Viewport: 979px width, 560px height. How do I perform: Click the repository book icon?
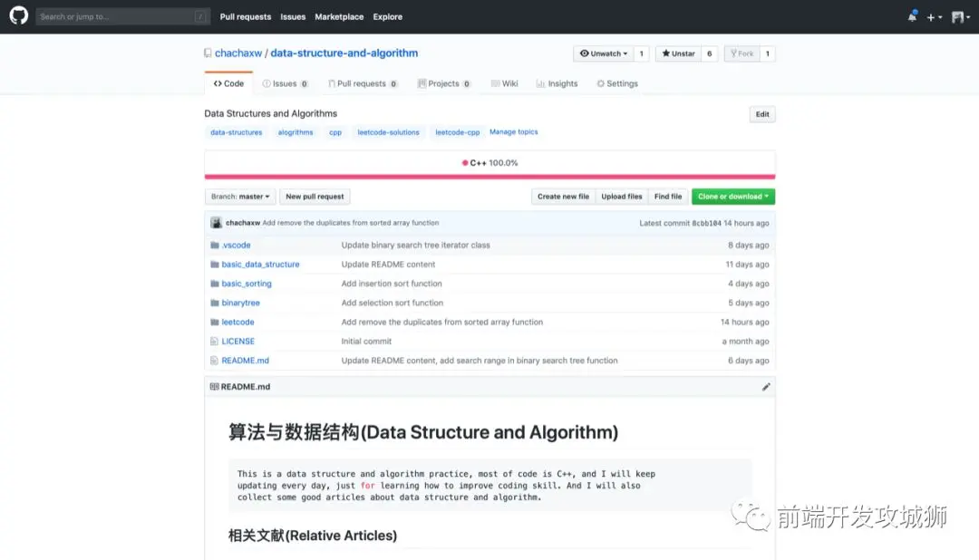[x=208, y=53]
